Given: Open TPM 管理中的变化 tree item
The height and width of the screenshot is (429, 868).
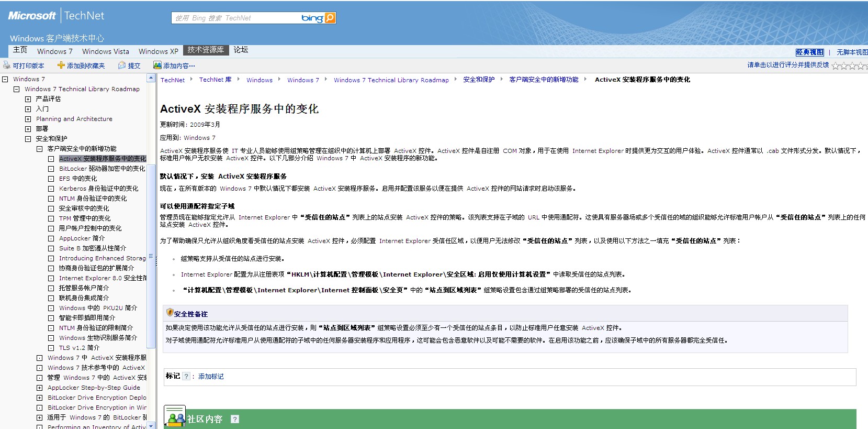Looking at the screenshot, I should point(85,218).
